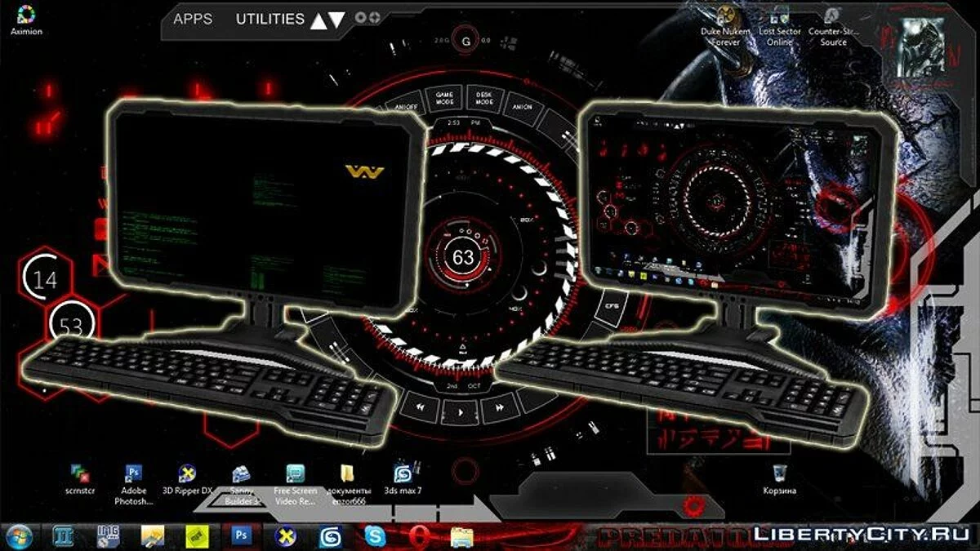This screenshot has width=980, height=551.
Task: Click the circled G gauge at top
Action: tap(465, 41)
